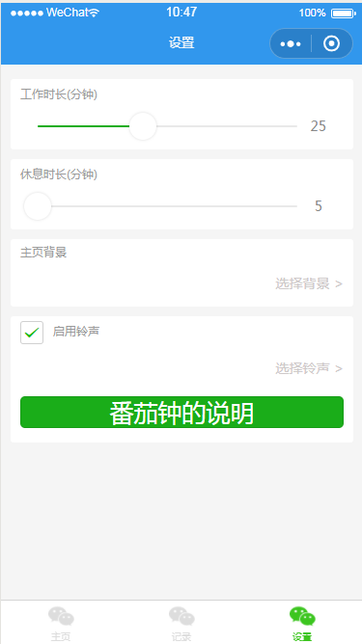The height and width of the screenshot is (644, 362).
Task: Tap the 启用铃声 label text
Action: [76, 331]
